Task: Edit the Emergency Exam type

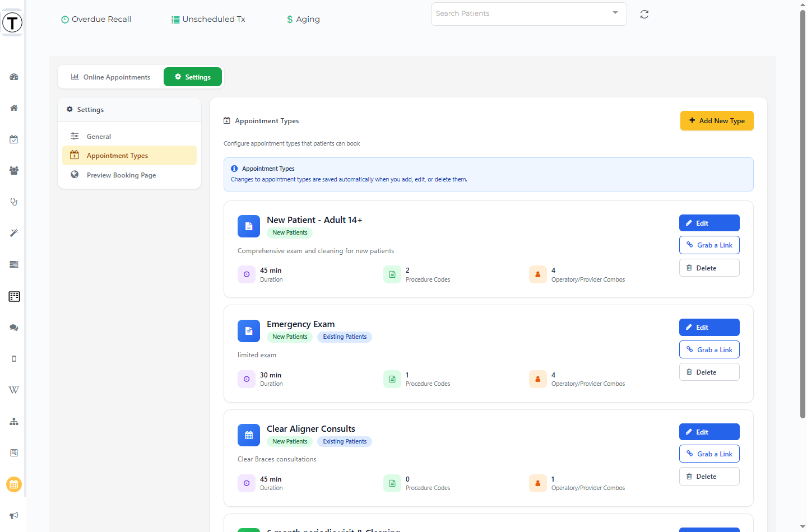Action: click(x=709, y=327)
